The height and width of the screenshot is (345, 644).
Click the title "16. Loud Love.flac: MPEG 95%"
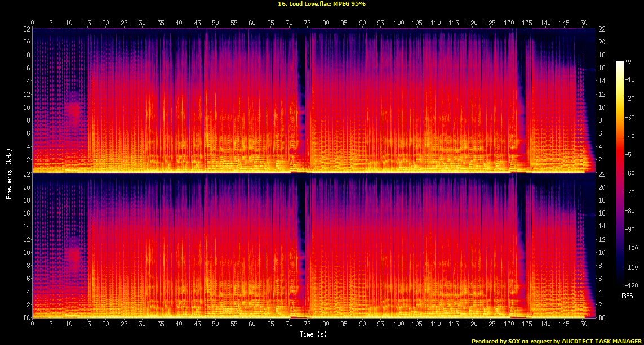point(322,4)
